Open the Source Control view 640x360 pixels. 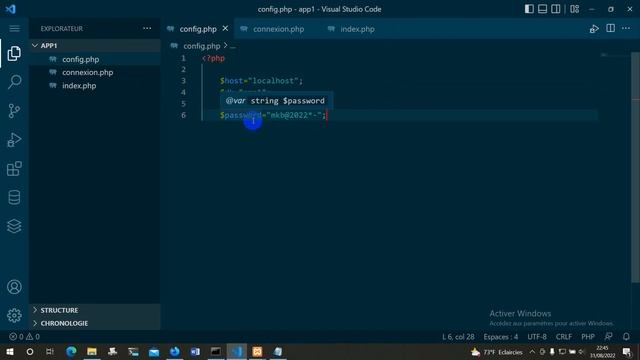(14, 111)
